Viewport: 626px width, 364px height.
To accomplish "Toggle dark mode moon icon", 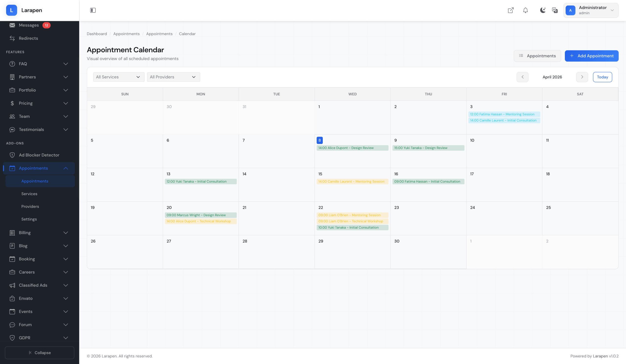I will pos(543,10).
